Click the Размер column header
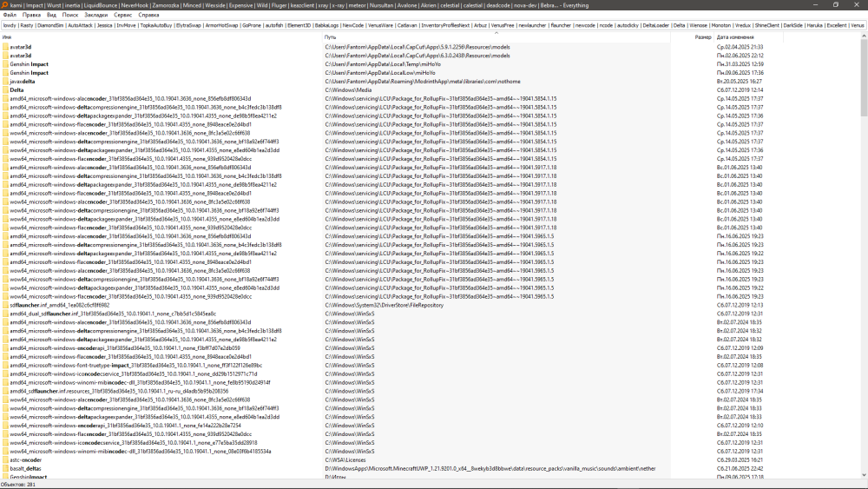This screenshot has height=489, width=868. point(703,37)
